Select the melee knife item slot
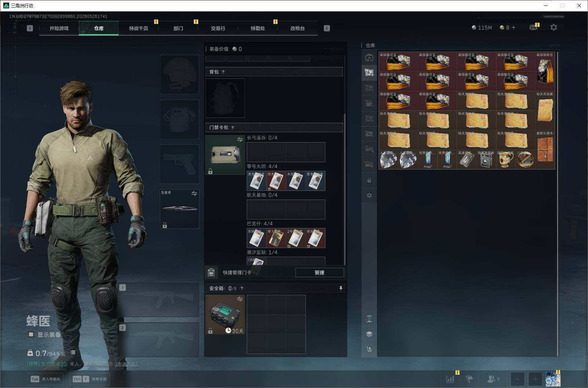588x388 pixels. [179, 209]
